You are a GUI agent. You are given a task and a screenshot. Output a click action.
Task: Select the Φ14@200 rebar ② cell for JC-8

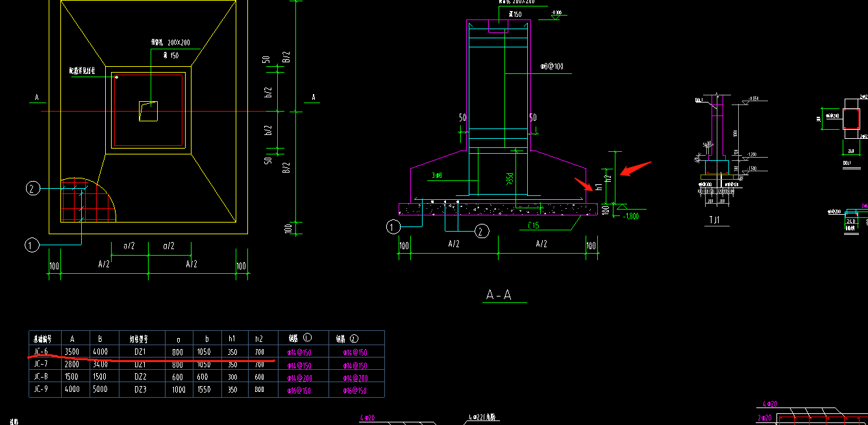(356, 378)
